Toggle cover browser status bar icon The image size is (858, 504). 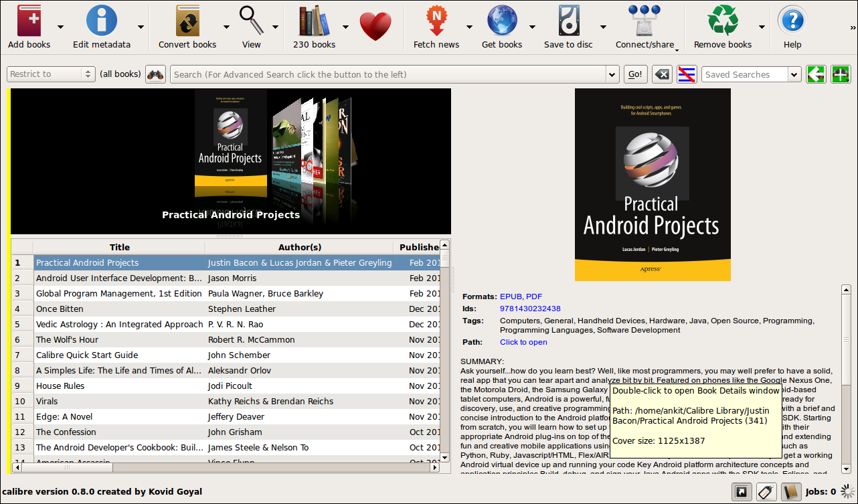(742, 492)
